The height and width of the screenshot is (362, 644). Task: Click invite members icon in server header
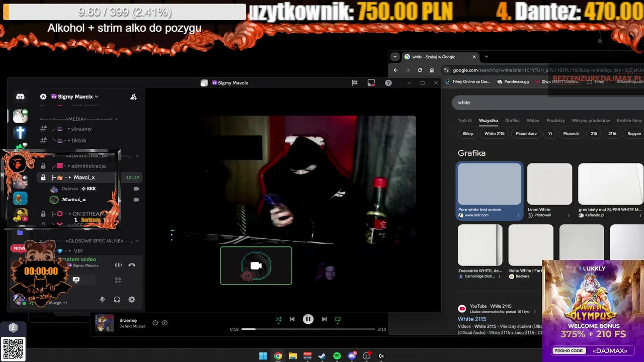click(133, 97)
